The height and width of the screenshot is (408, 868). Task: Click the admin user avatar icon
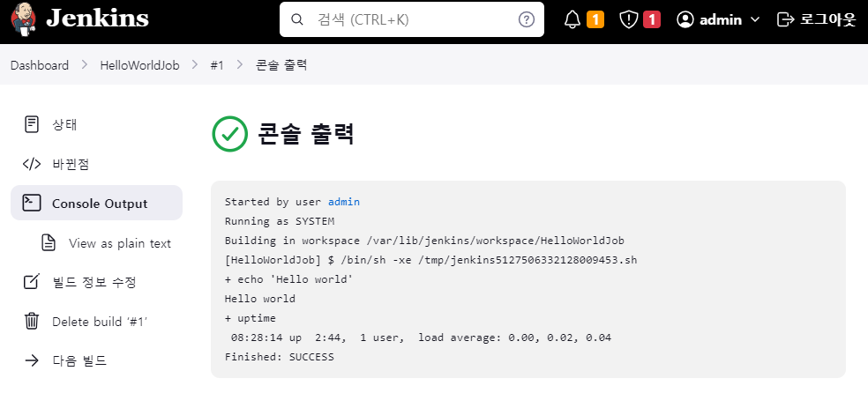click(685, 20)
